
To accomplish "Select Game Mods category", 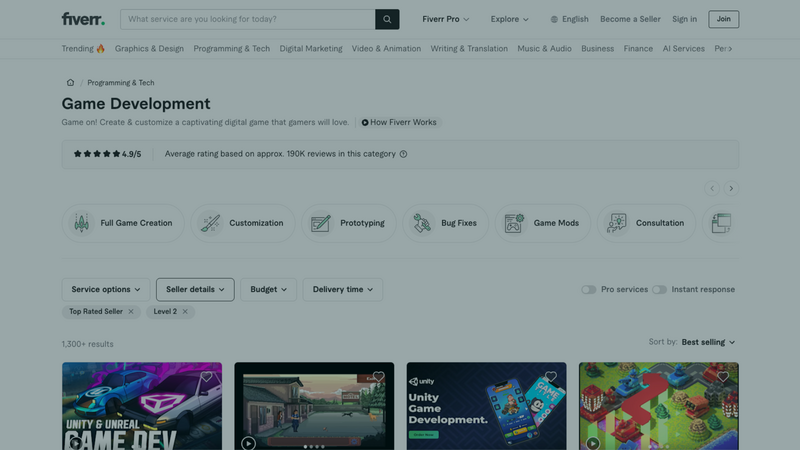I will coord(542,223).
